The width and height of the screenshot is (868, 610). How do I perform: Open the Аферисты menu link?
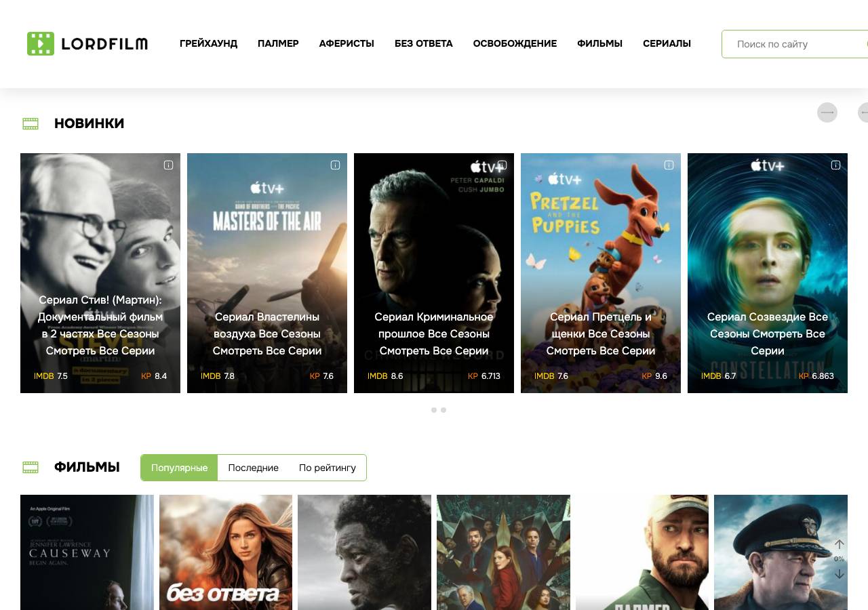pos(347,43)
